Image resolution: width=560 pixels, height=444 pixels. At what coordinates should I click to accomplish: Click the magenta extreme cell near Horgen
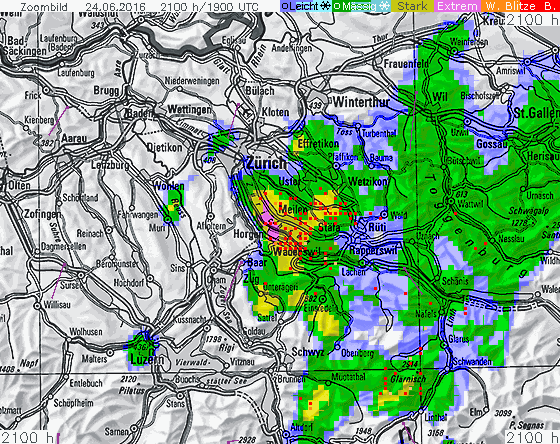click(270, 221)
